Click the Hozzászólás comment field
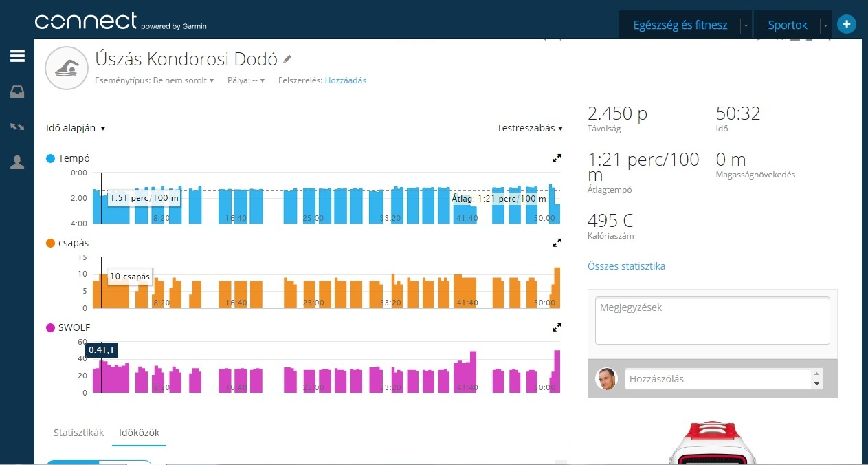Image resolution: width=868 pixels, height=465 pixels. click(x=718, y=379)
